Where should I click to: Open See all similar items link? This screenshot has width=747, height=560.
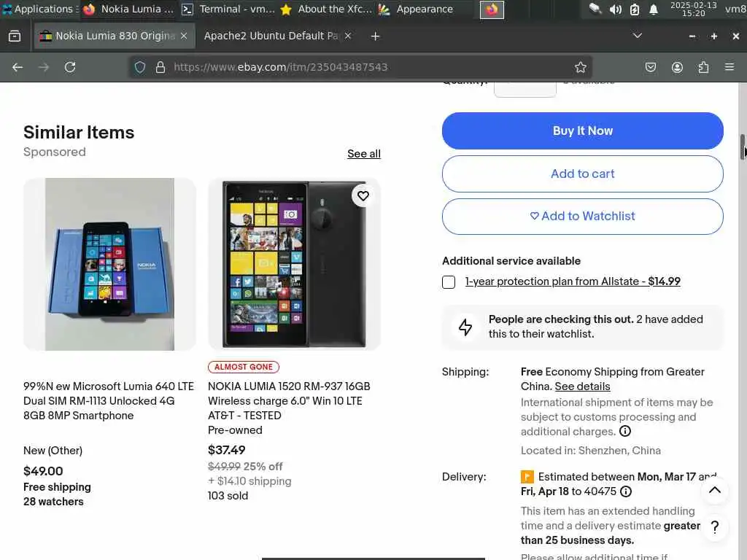point(364,154)
